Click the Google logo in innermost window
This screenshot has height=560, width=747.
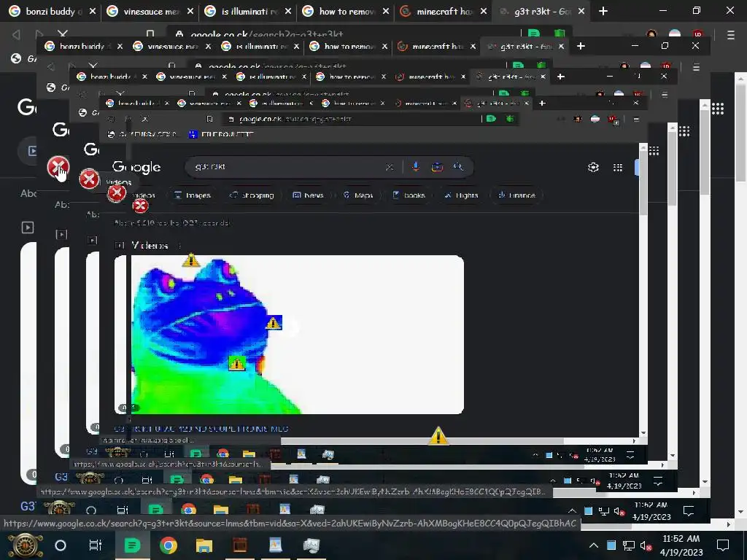[x=136, y=167]
